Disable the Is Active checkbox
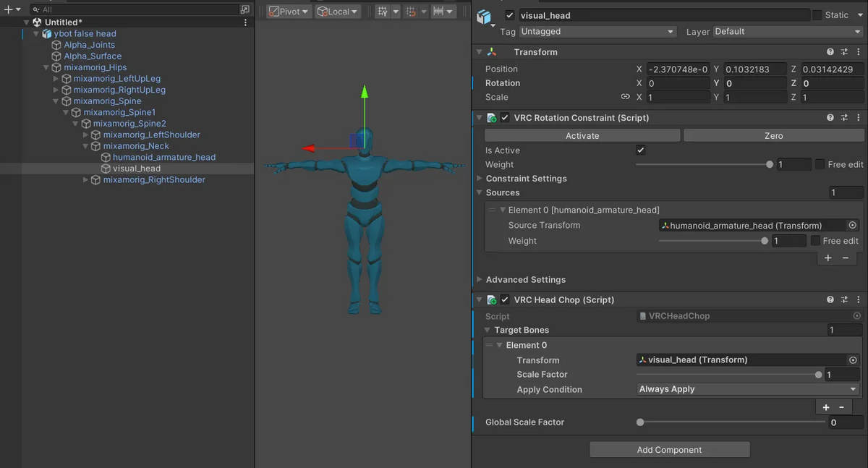This screenshot has height=468, width=868. (639, 150)
